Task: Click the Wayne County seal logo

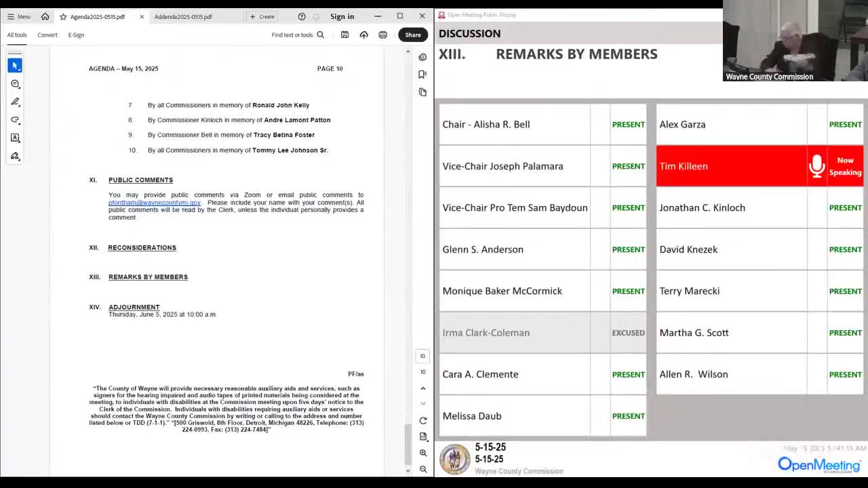Action: (455, 459)
